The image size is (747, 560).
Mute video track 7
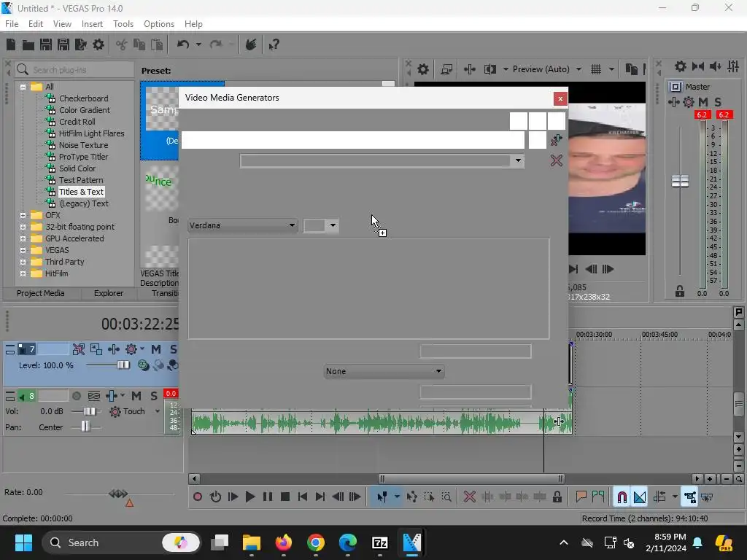pyautogui.click(x=156, y=349)
